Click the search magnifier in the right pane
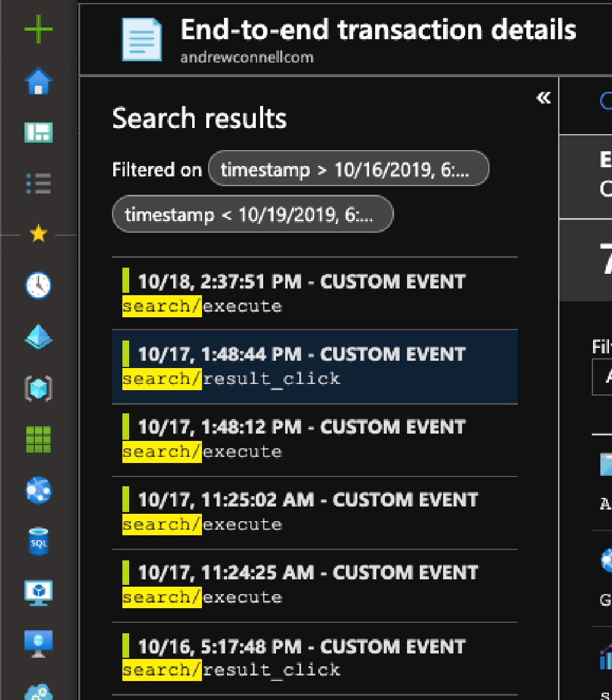The height and width of the screenshot is (700, 612). click(x=607, y=101)
